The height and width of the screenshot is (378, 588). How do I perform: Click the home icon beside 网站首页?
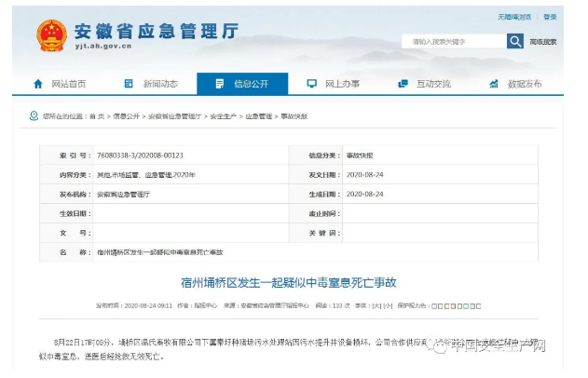(38, 84)
